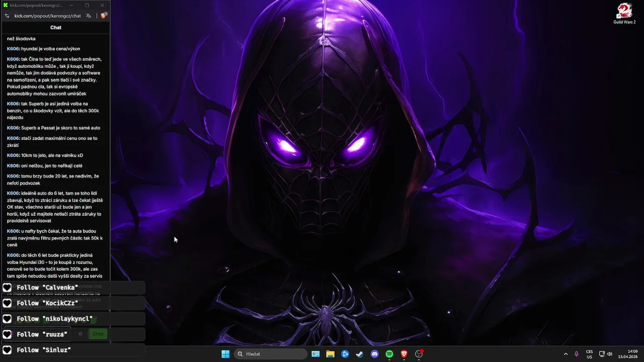
Task: Click message "stačí zadat maximální cenu"
Action: pos(52,142)
